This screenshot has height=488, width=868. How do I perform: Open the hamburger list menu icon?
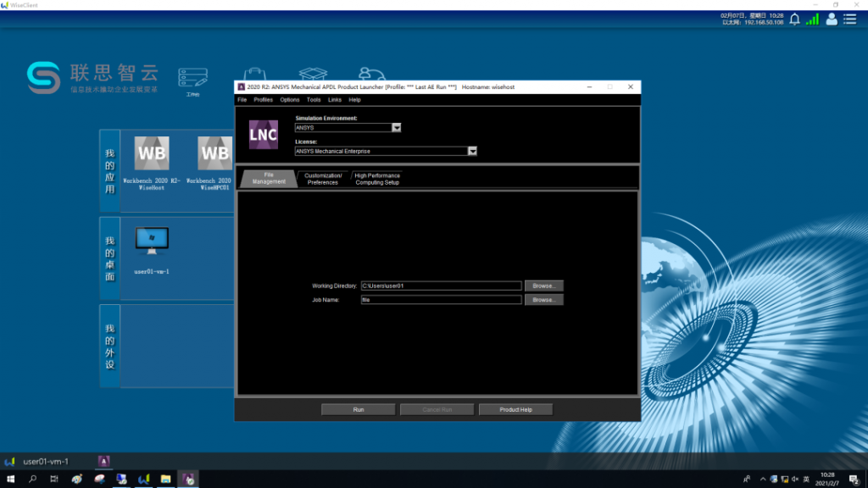tap(850, 19)
